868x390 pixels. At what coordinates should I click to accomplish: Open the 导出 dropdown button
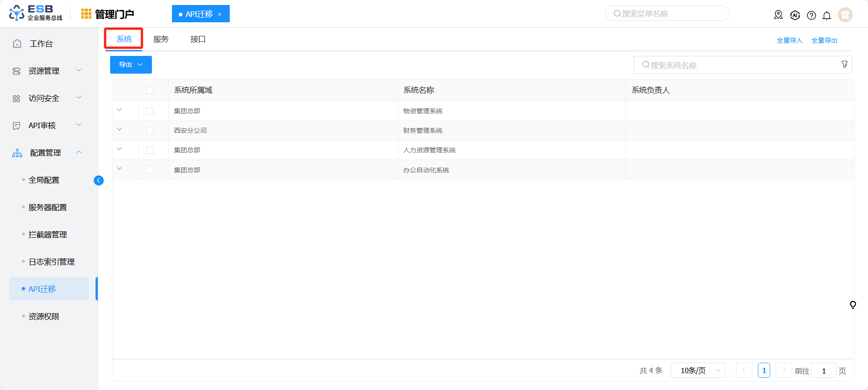pyautogui.click(x=131, y=65)
